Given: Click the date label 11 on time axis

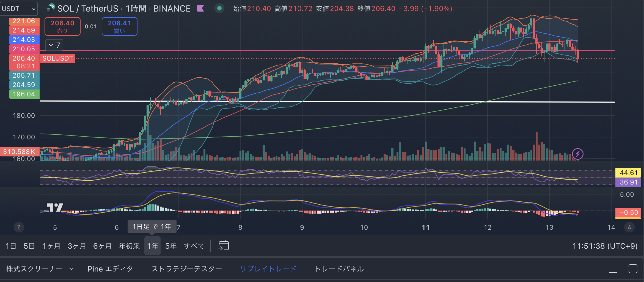Looking at the screenshot, I should pyautogui.click(x=426, y=227).
